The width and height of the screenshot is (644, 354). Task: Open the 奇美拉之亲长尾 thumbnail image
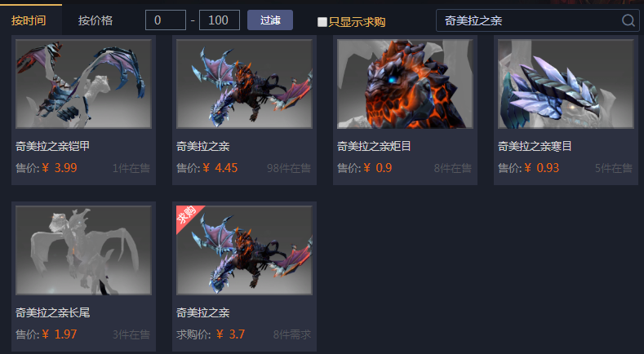coord(84,250)
